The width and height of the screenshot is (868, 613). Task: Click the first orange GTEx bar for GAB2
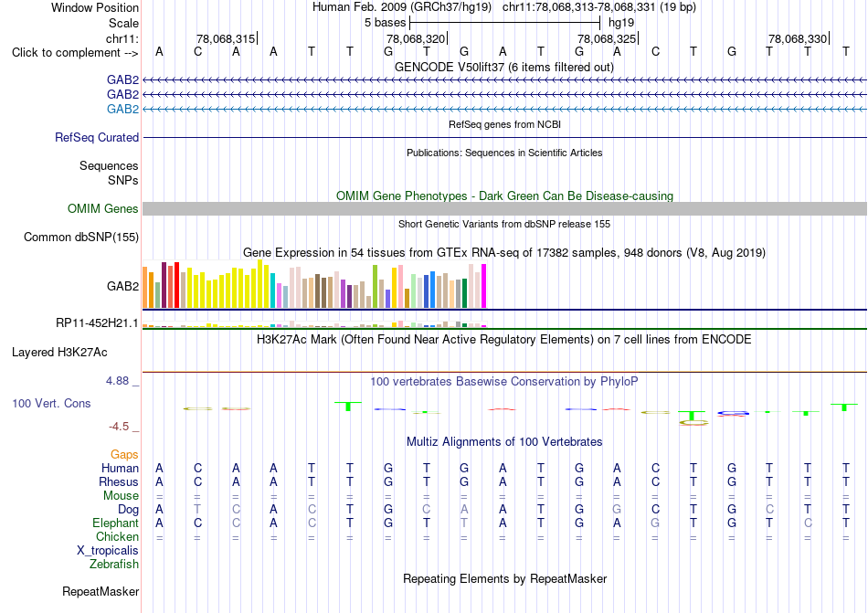[145, 287]
